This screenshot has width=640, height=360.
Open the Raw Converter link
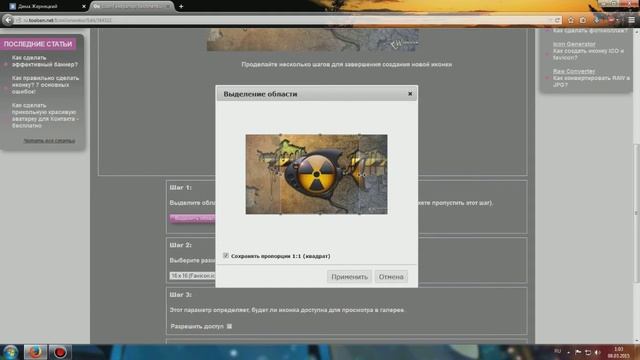(574, 71)
